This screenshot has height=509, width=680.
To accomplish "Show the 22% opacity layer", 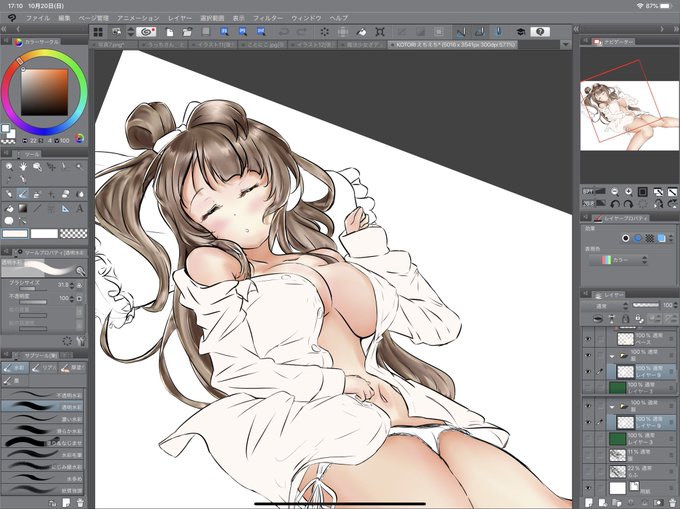I will pos(588,471).
